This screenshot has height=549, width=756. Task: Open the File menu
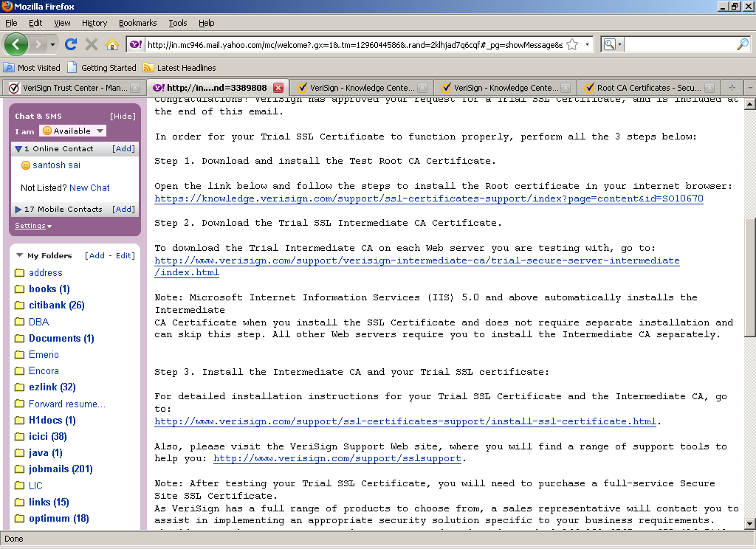click(11, 23)
